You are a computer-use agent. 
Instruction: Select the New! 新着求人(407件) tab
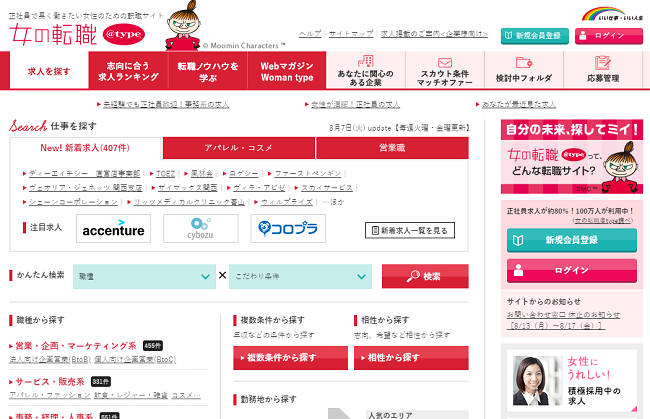click(85, 148)
